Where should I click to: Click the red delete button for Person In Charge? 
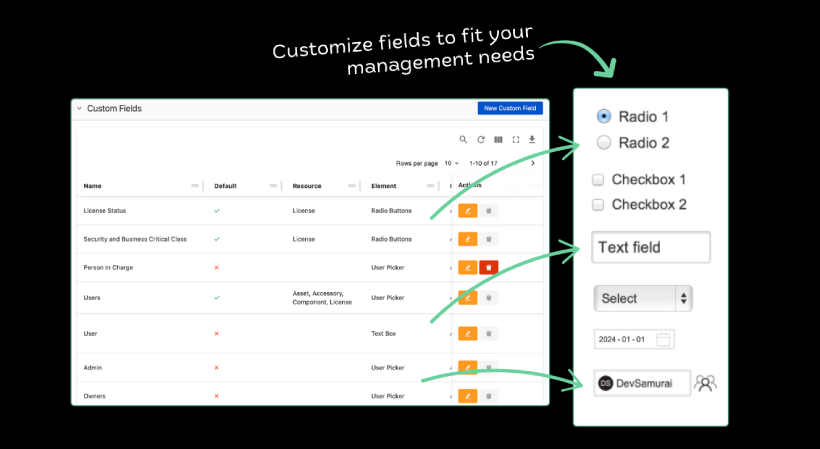[x=488, y=268]
